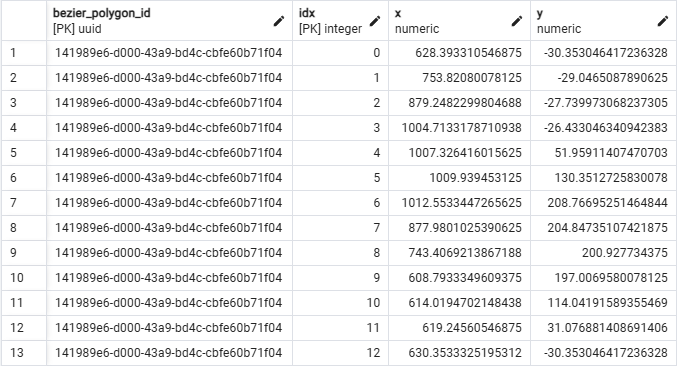Click y cell 31.076881408691406

[604, 328]
